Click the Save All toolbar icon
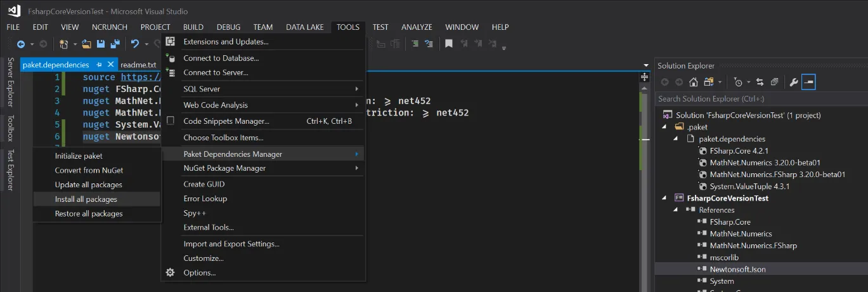The width and height of the screenshot is (868, 292). [115, 44]
